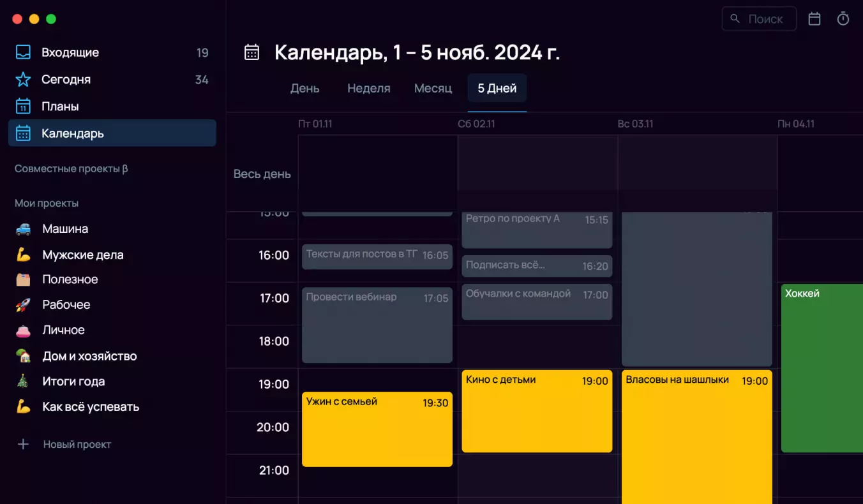Click Новый проект to add a project
Viewport: 863px width, 504px height.
[x=77, y=444]
